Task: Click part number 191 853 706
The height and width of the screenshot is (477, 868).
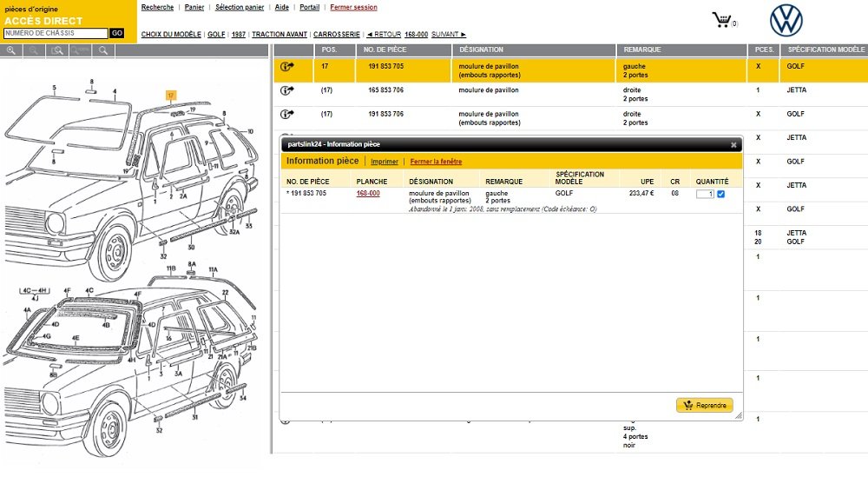Action: tap(386, 114)
